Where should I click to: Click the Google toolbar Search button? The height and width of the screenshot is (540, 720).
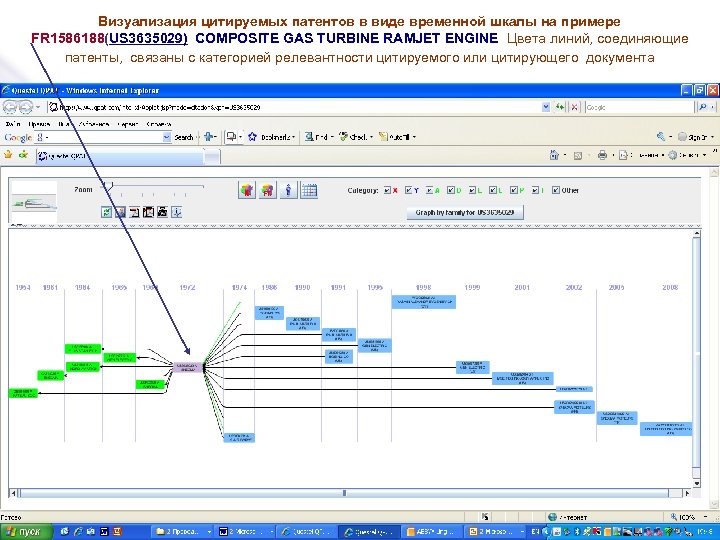[184, 137]
